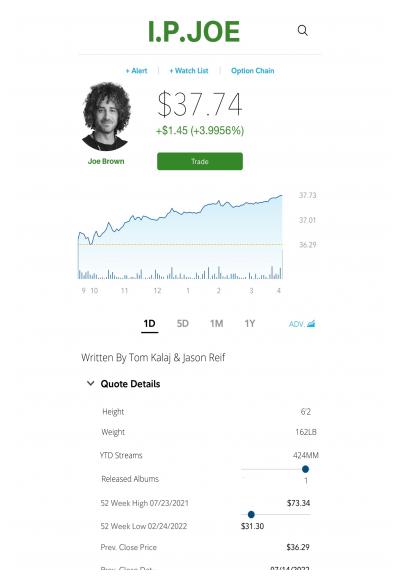Click the volume bars under the chart
The height and width of the screenshot is (580, 400).
pos(180,273)
